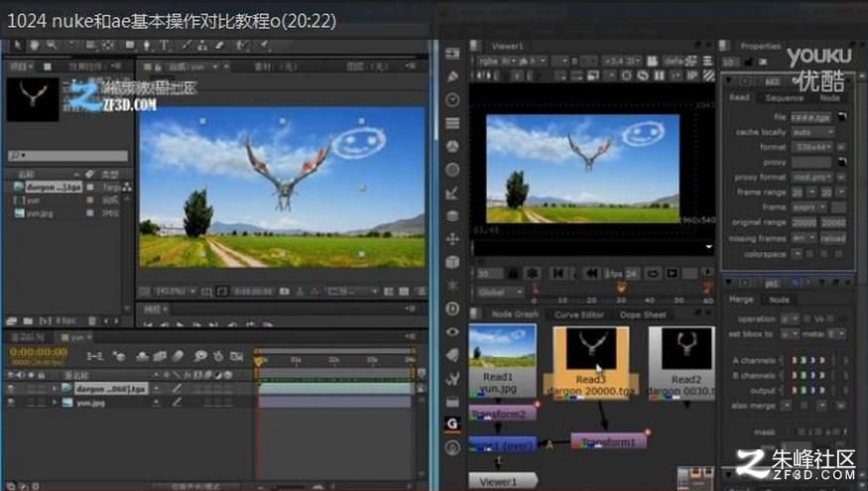This screenshot has width=868, height=491.
Task: Expand yun.jpg layer twirl in AE timeline
Action: [55, 403]
